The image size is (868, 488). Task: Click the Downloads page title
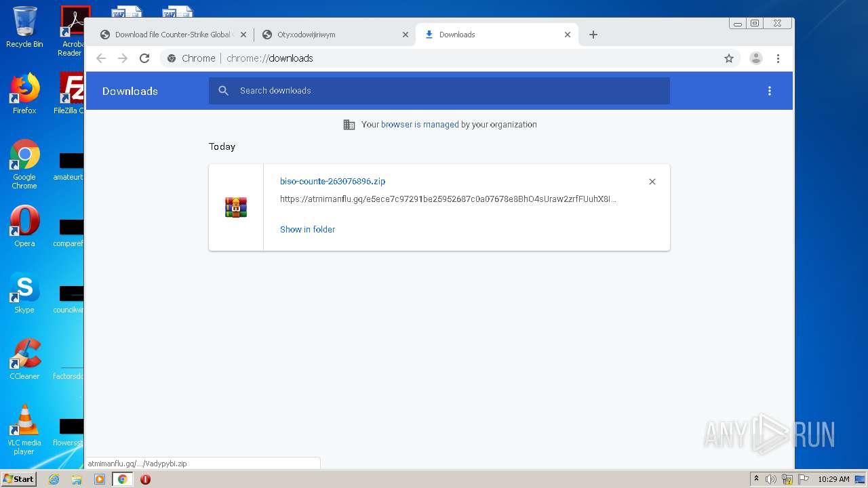(x=130, y=91)
